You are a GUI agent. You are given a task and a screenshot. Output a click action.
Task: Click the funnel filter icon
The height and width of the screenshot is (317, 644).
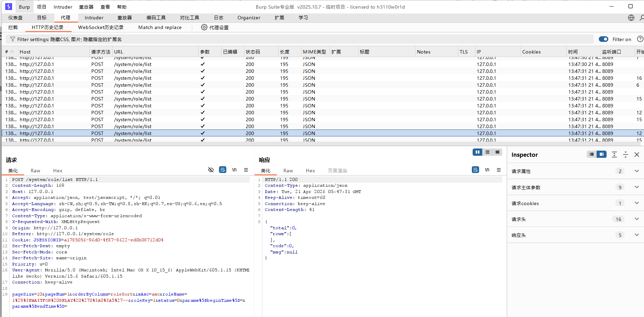pyautogui.click(x=13, y=39)
